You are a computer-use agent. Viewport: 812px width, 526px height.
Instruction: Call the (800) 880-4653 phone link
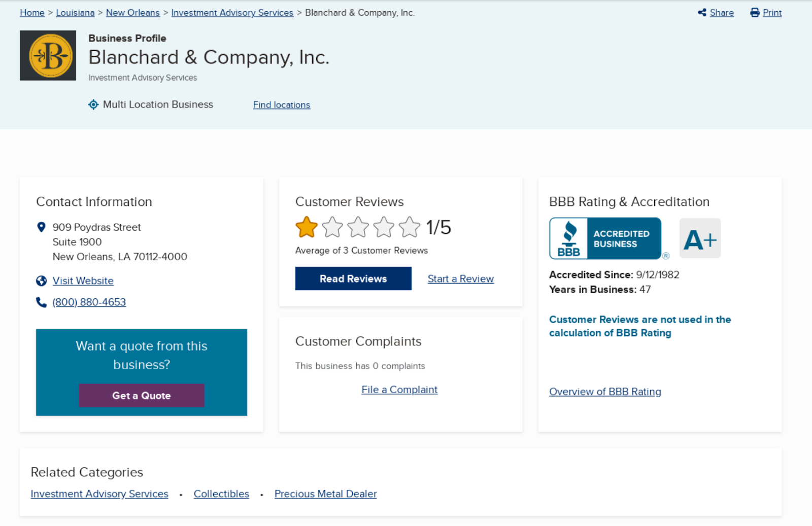point(89,302)
